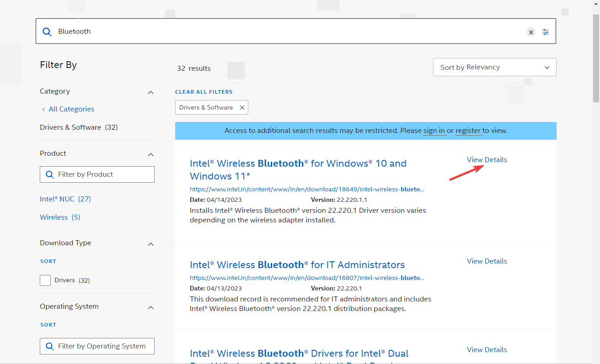Collapse the Product filter section
The width and height of the screenshot is (600, 364).
(151, 154)
